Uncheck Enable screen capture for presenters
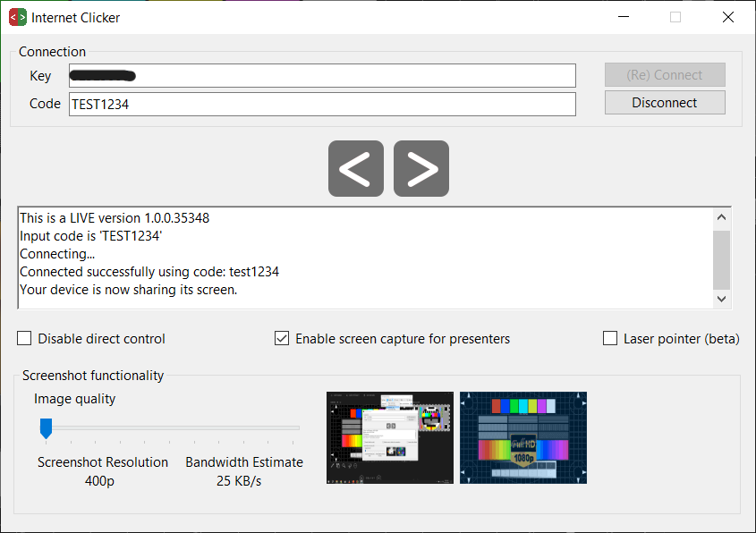This screenshot has height=533, width=756. tap(282, 339)
